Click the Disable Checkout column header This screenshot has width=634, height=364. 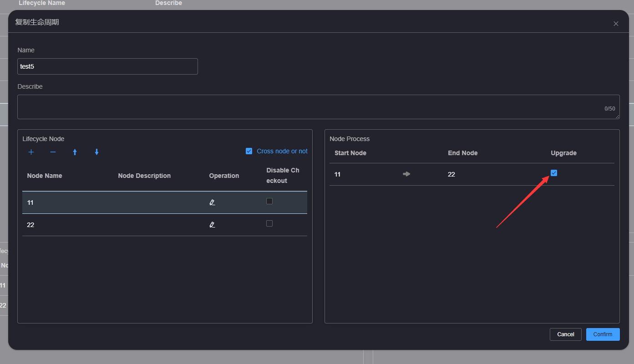click(x=283, y=176)
